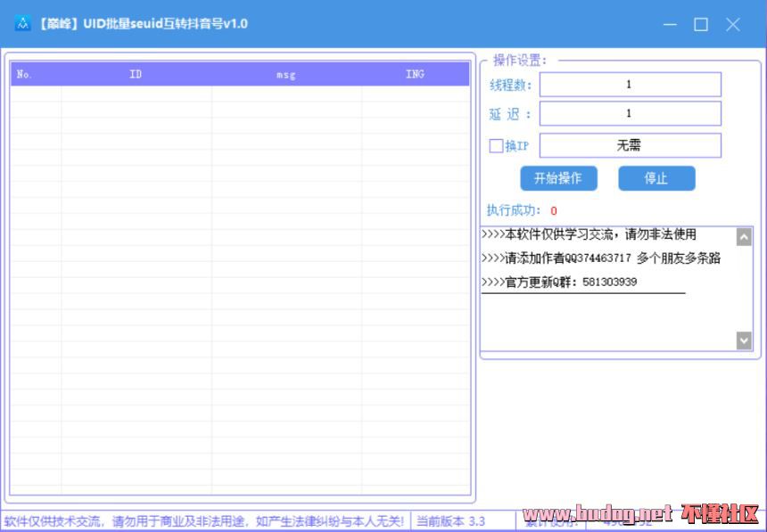Image resolution: width=767 pixels, height=532 pixels.
Task: Click the 当前版本 3.3 status bar segment
Action: pos(451,520)
